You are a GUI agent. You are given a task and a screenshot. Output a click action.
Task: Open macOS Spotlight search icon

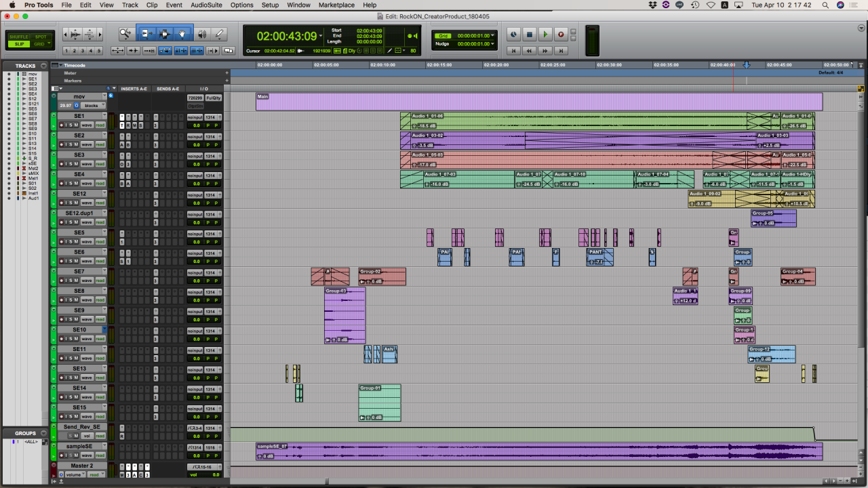pyautogui.click(x=825, y=5)
